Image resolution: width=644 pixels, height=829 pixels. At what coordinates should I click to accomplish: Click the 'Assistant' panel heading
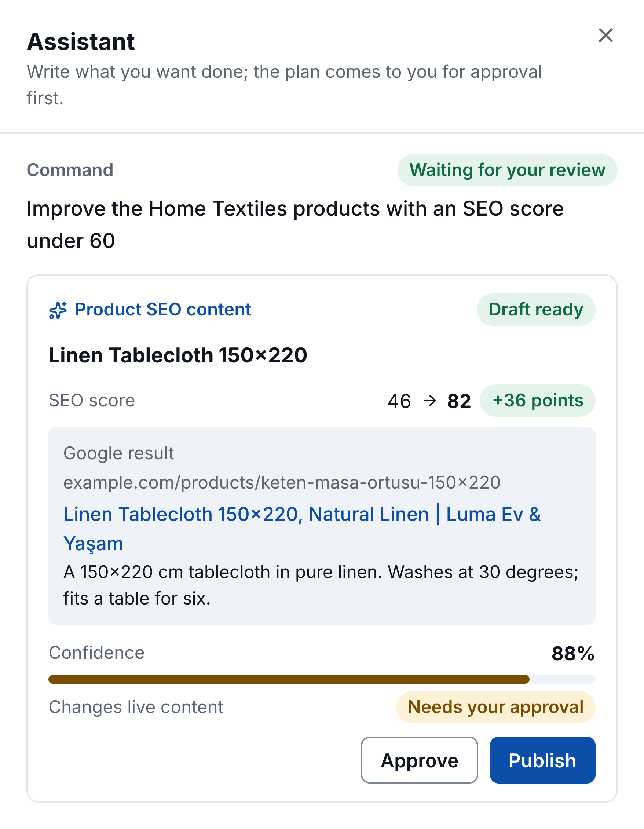tap(81, 41)
